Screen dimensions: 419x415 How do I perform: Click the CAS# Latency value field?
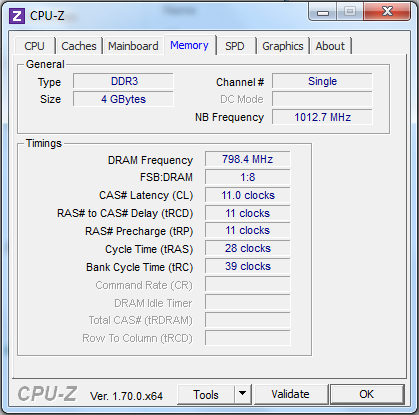248,195
